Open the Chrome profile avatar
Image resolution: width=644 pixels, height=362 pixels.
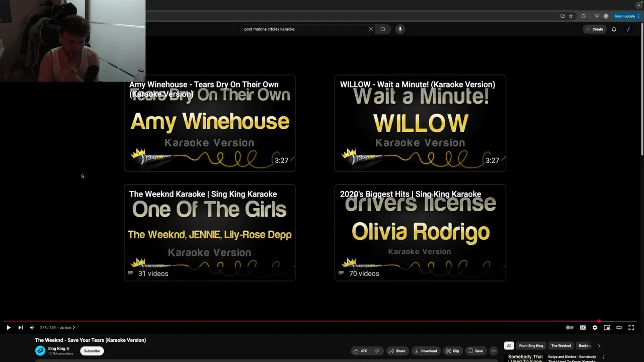coord(606,16)
